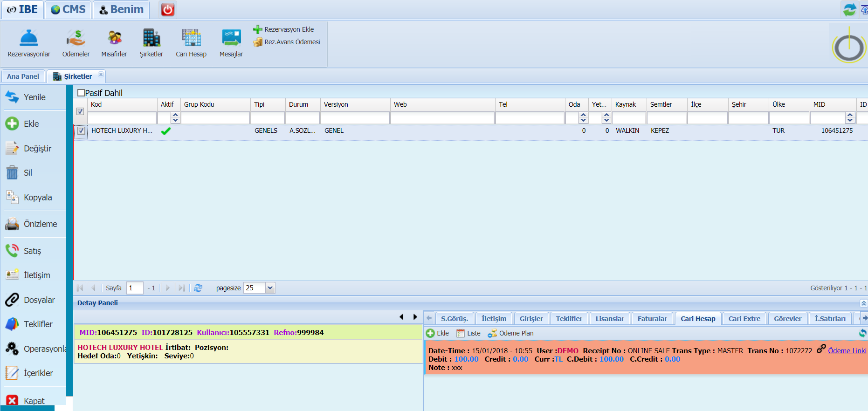Open the Cari Hesap toolbar icon
The height and width of the screenshot is (411, 868).
tap(191, 38)
